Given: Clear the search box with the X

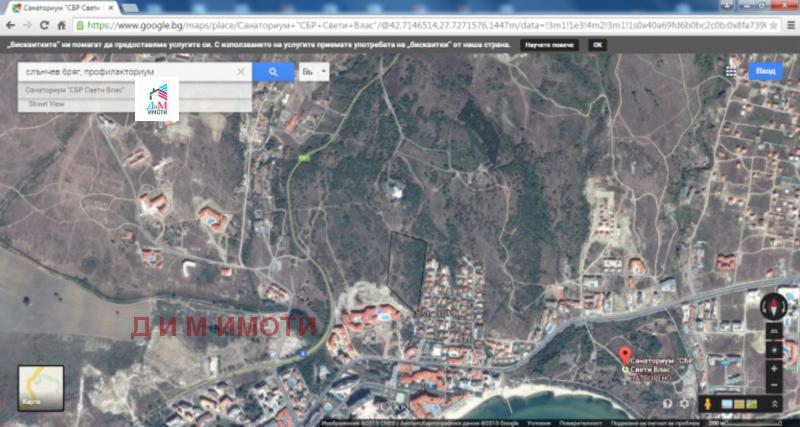Looking at the screenshot, I should click(x=241, y=72).
